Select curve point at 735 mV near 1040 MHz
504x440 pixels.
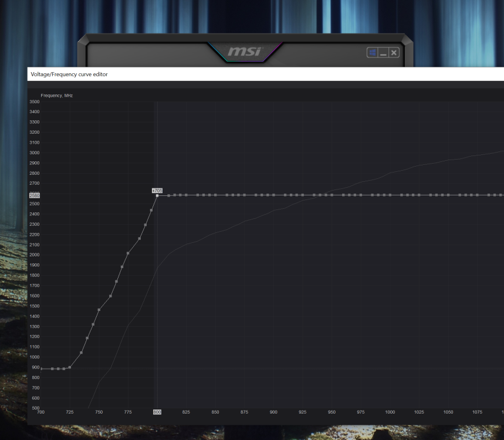point(82,353)
